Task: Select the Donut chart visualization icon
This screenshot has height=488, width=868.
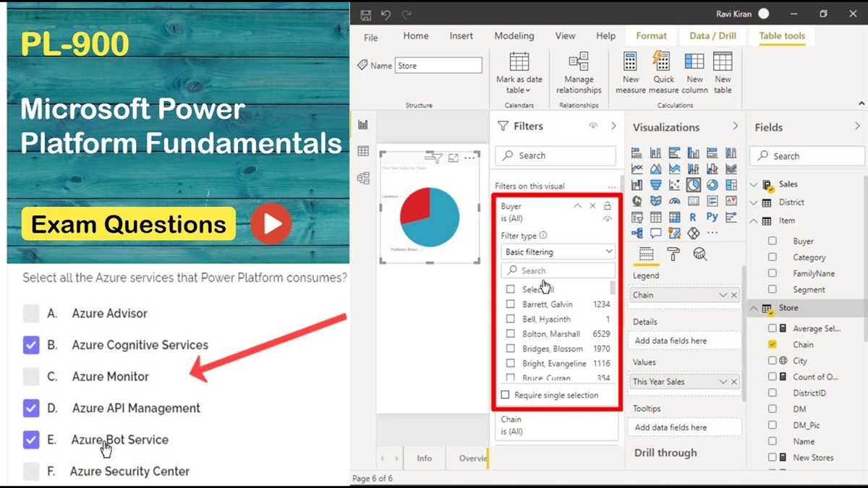Action: tap(712, 185)
